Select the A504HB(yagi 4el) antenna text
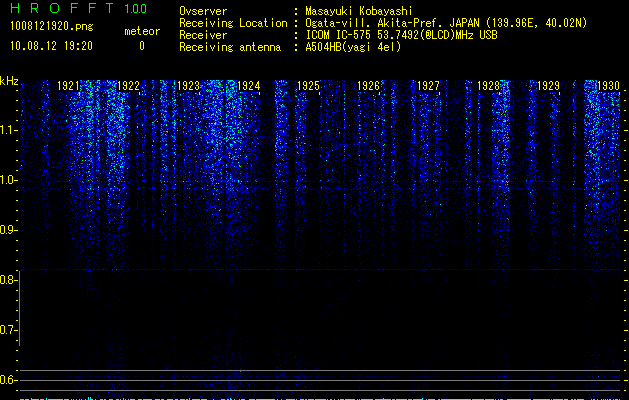 [x=353, y=47]
